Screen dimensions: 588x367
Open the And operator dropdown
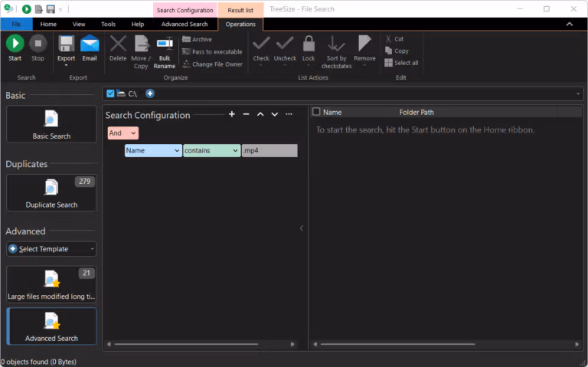[x=123, y=133]
